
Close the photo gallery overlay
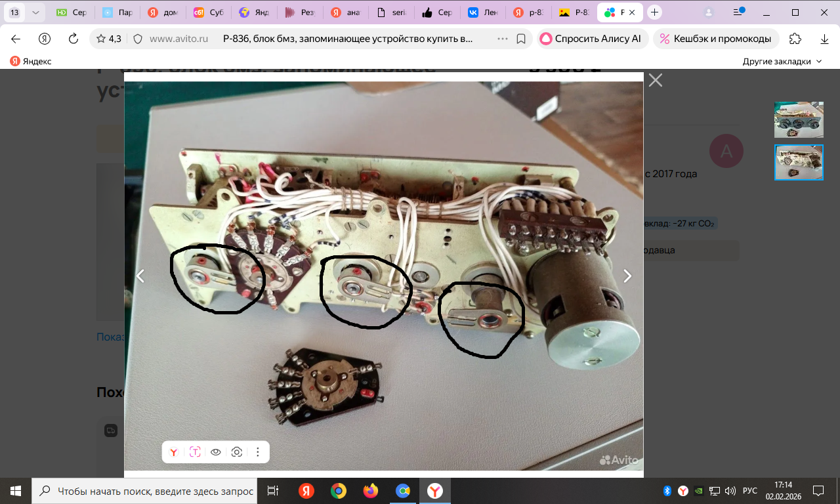click(655, 80)
